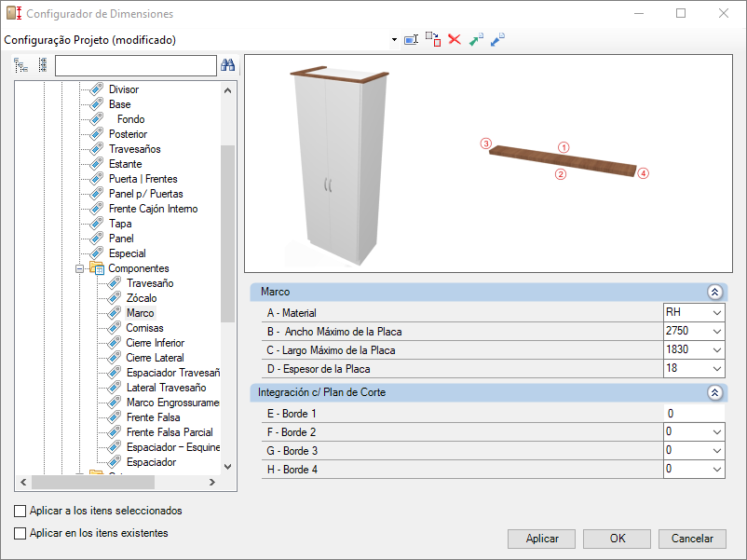This screenshot has height=560, width=747.
Task: Check 'Aplicar en los itens existentes'
Action: [20, 533]
